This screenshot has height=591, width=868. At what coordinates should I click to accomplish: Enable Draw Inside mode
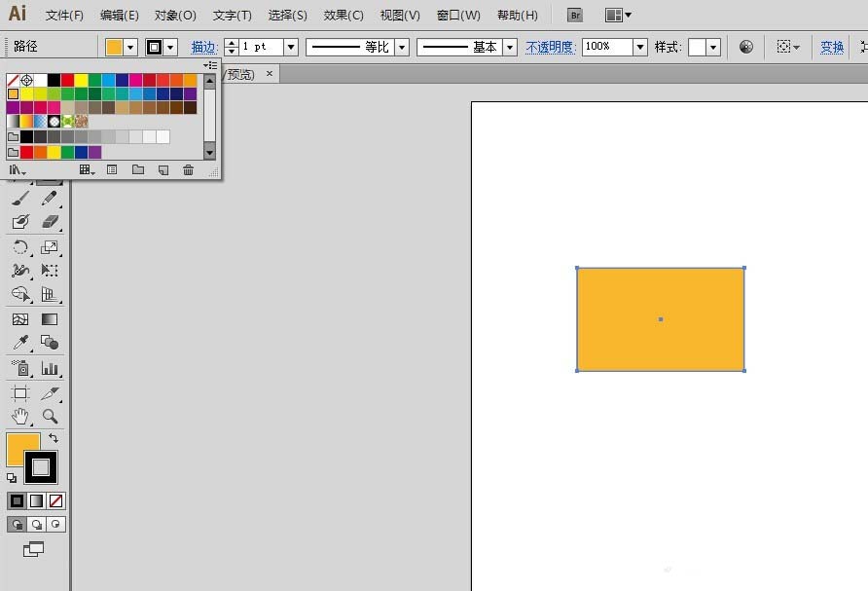(55, 524)
